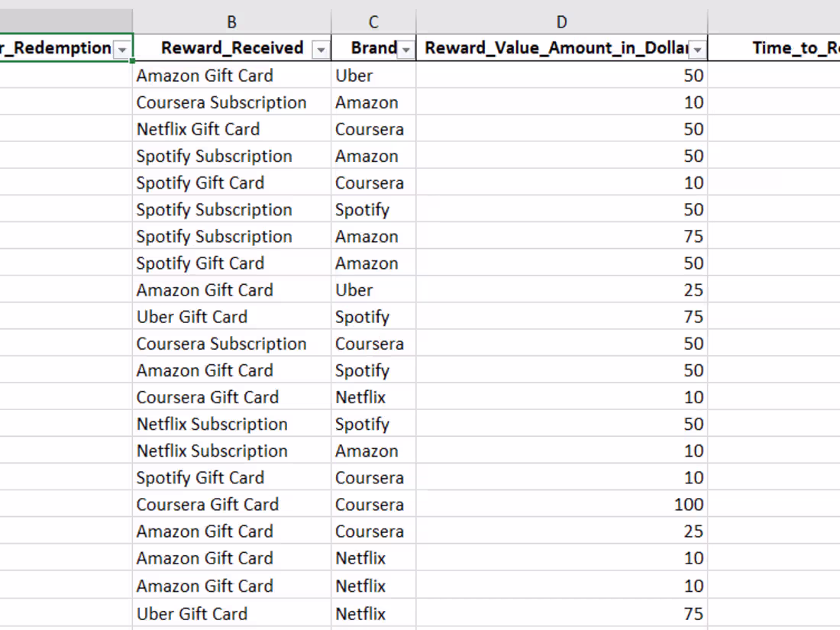Viewport: 840px width, 630px height.
Task: Click Netflix Subscription cell with Spotify brand
Action: [212, 424]
